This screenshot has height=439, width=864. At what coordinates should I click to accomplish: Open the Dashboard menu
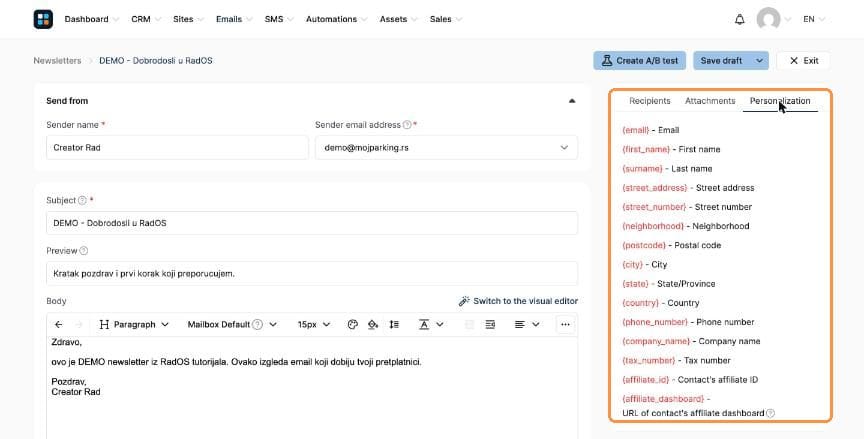click(91, 19)
